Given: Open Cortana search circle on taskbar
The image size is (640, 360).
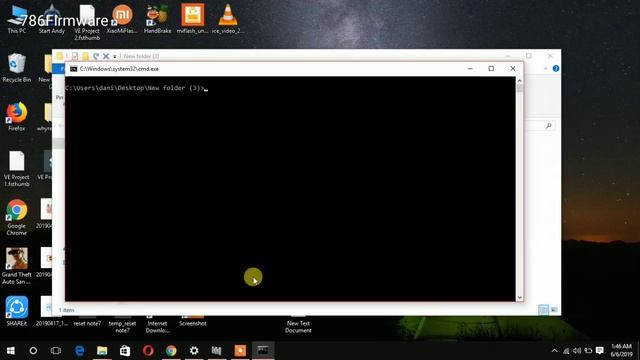Looking at the screenshot, I should [33, 351].
